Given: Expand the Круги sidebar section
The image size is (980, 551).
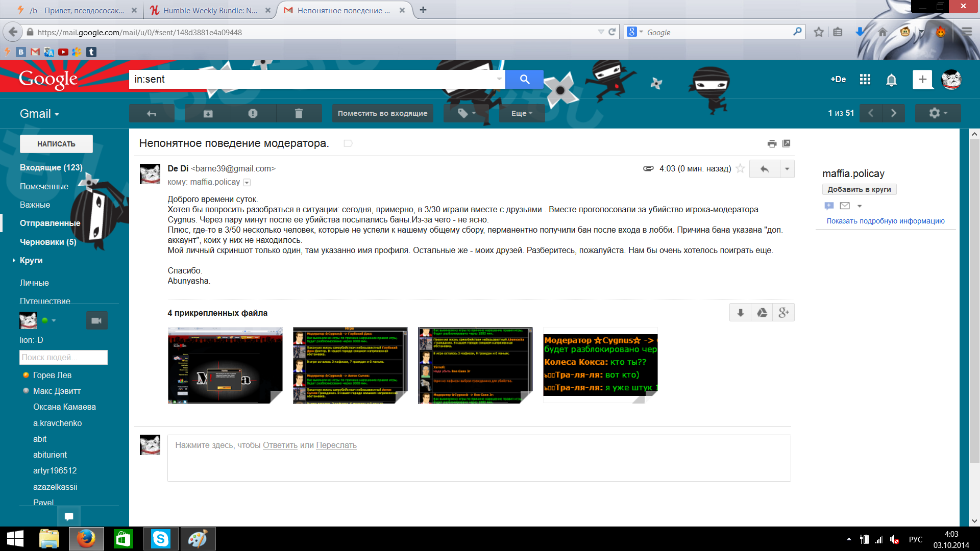Looking at the screenshot, I should pos(14,260).
